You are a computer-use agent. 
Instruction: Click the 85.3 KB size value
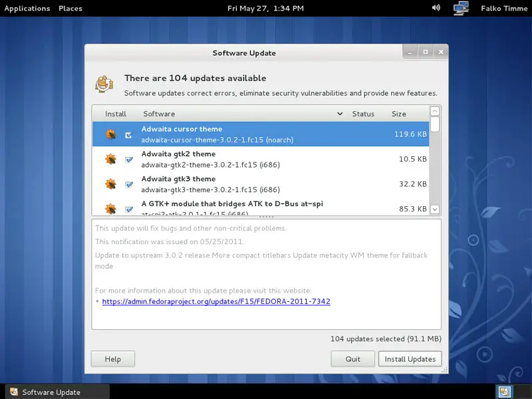(x=412, y=209)
